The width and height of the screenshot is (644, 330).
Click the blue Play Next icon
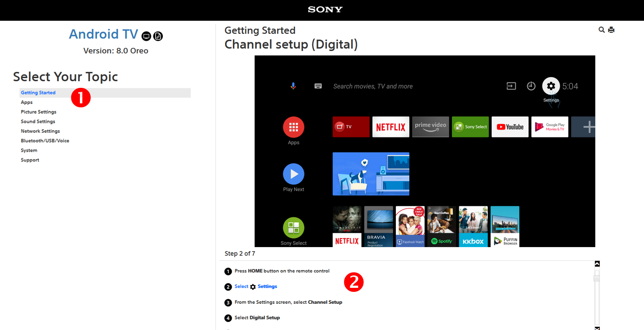[293, 174]
